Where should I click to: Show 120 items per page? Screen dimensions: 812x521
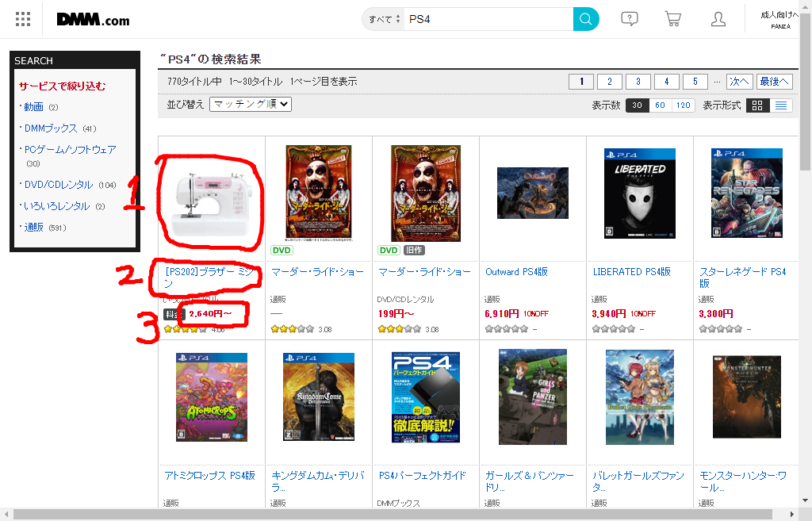pos(683,105)
